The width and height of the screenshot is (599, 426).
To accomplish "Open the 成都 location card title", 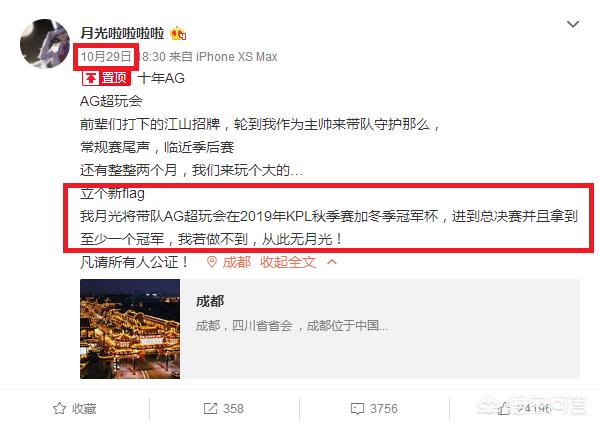I will click(x=210, y=301).
